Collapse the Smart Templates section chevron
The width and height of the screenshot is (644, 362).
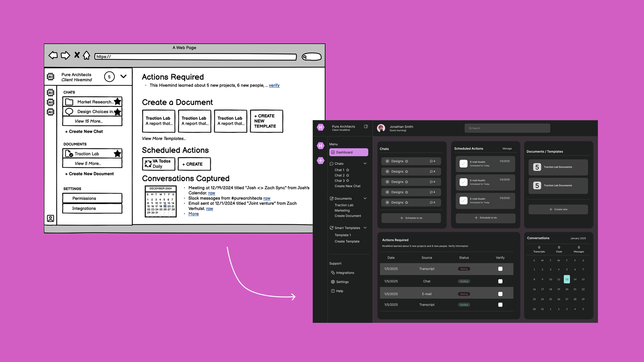point(365,228)
